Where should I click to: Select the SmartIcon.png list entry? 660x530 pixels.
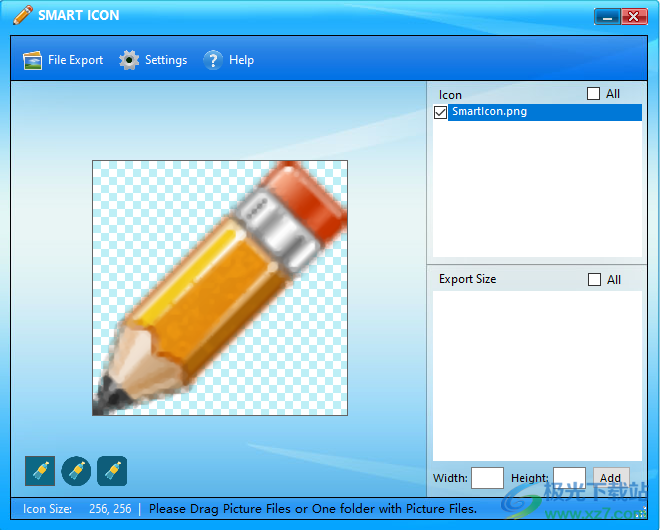pos(545,112)
